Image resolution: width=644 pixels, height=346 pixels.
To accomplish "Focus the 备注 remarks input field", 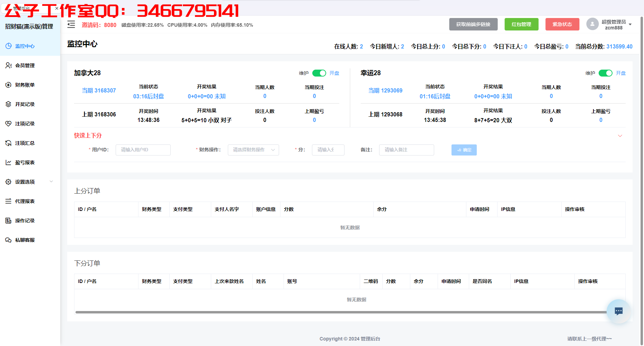I will pyautogui.click(x=406, y=150).
